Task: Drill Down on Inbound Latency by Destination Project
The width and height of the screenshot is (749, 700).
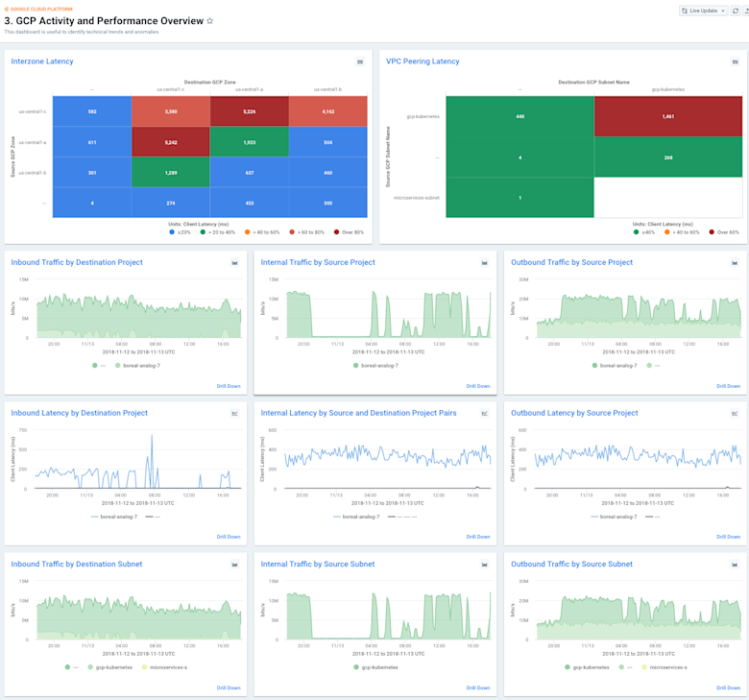Action: [229, 537]
